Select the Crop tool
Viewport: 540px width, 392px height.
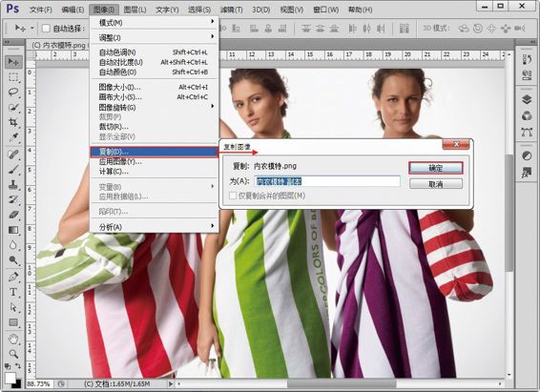(13, 122)
